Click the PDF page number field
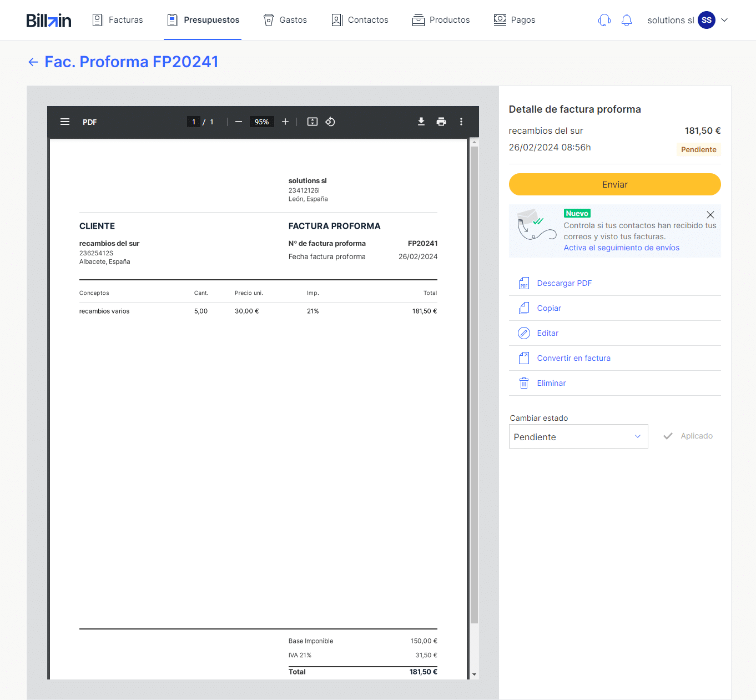756x700 pixels. 194,122
